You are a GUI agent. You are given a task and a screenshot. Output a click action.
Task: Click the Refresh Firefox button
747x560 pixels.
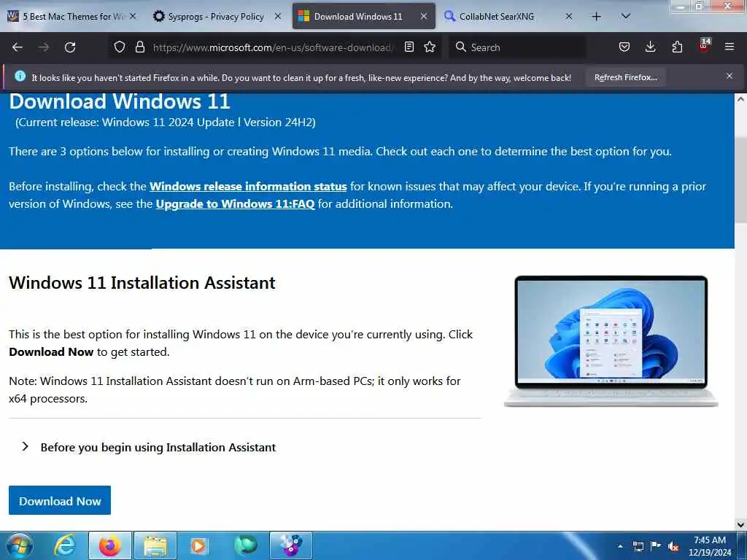[625, 77]
